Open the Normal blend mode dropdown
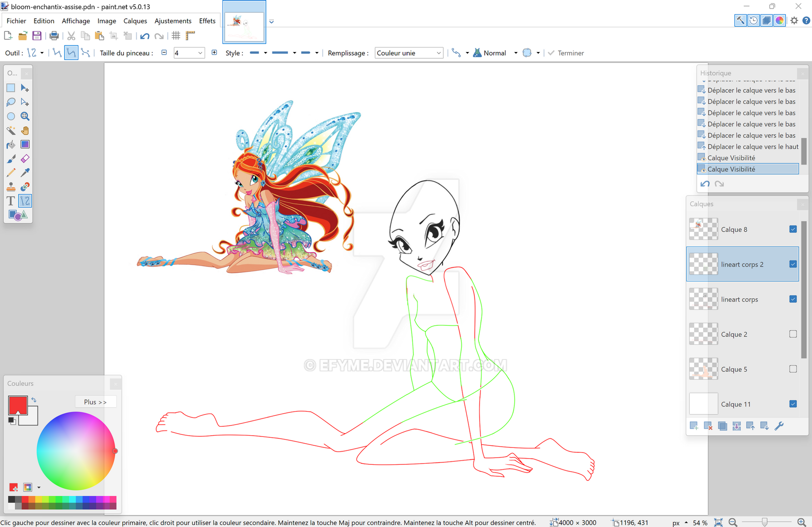Screen dimensions: 812x527 [516, 53]
